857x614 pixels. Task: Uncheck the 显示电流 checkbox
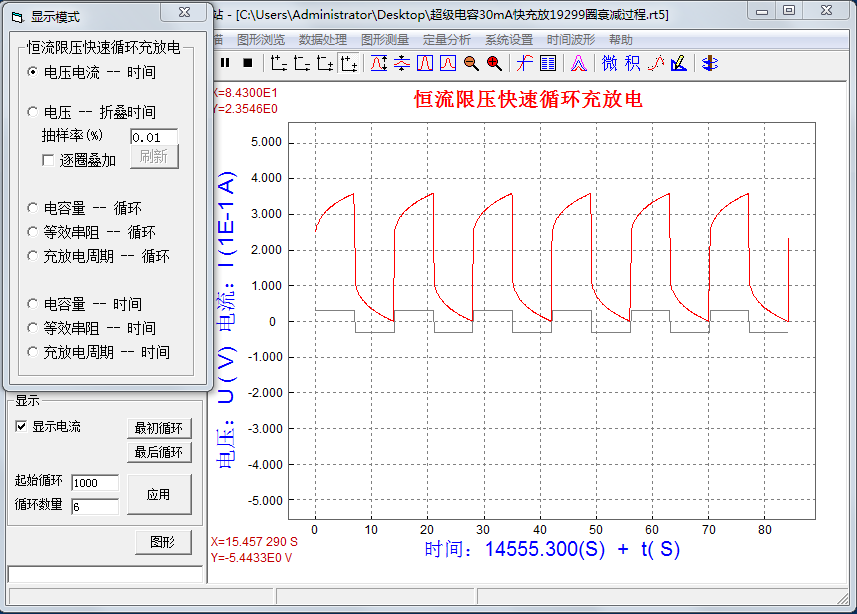click(21, 426)
